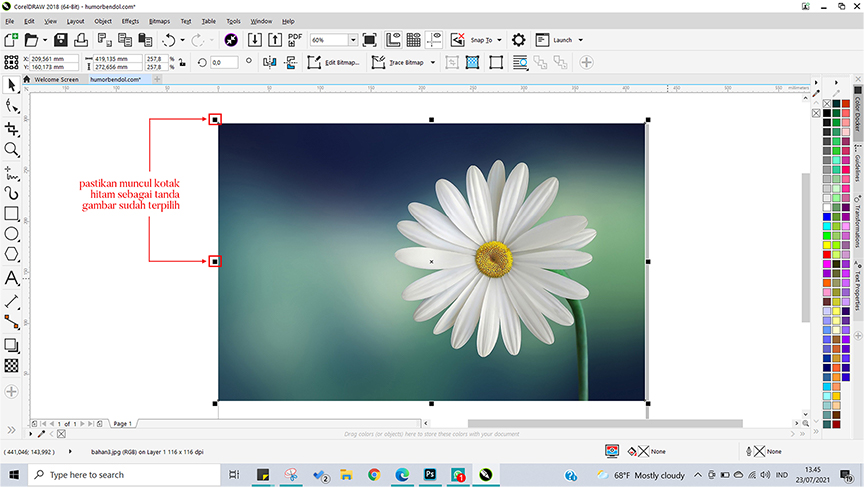Expand the Trace Bitmap dropdown arrow
Image resolution: width=864 pixels, height=487 pixels.
(x=433, y=63)
